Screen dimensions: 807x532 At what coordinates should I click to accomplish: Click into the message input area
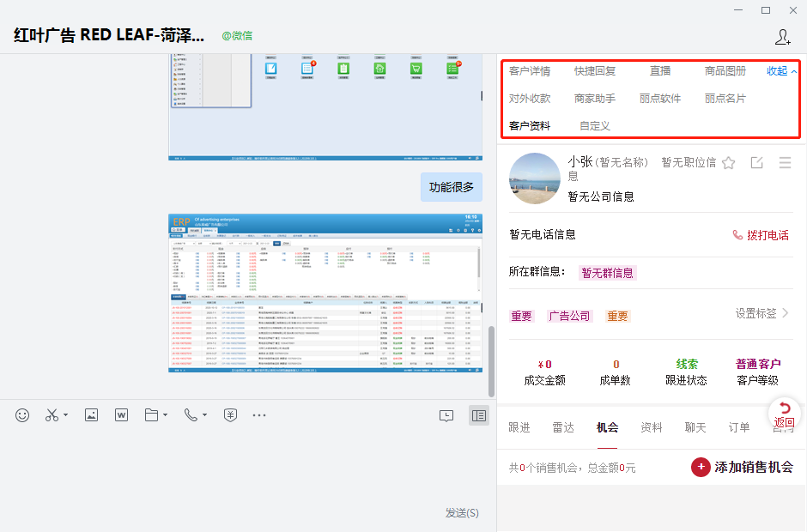click(247, 466)
